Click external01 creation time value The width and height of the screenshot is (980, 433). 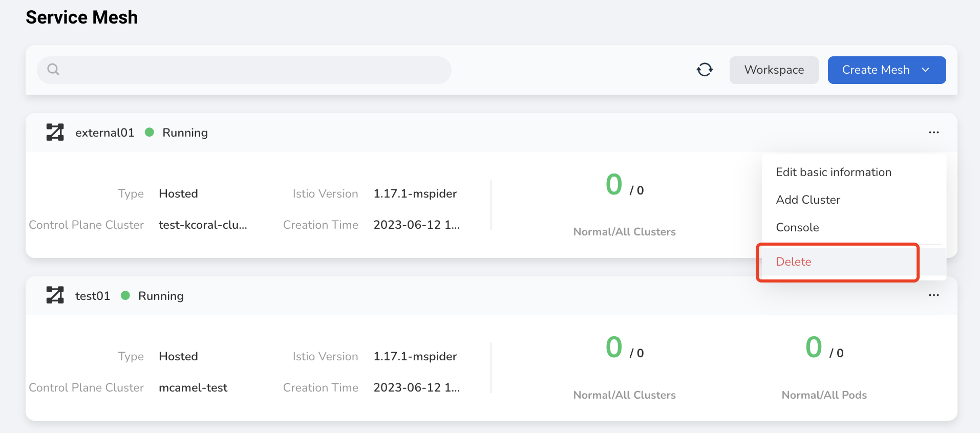coord(416,225)
